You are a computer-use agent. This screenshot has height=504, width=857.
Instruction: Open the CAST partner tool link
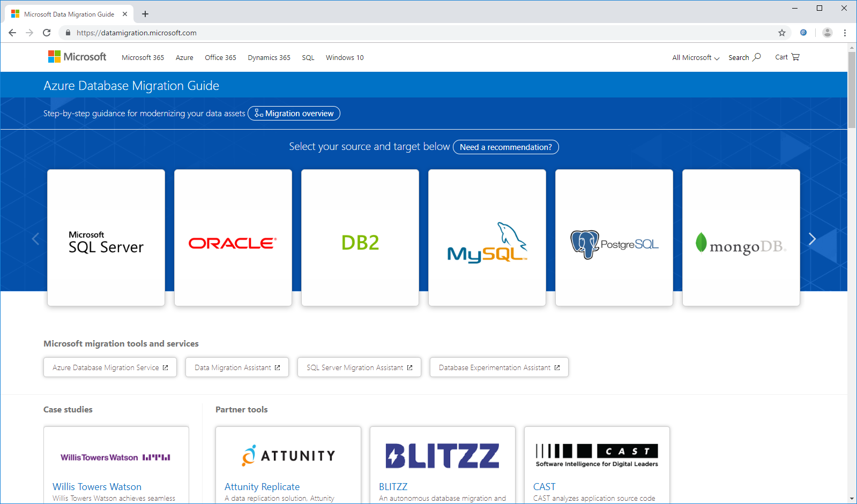click(544, 487)
